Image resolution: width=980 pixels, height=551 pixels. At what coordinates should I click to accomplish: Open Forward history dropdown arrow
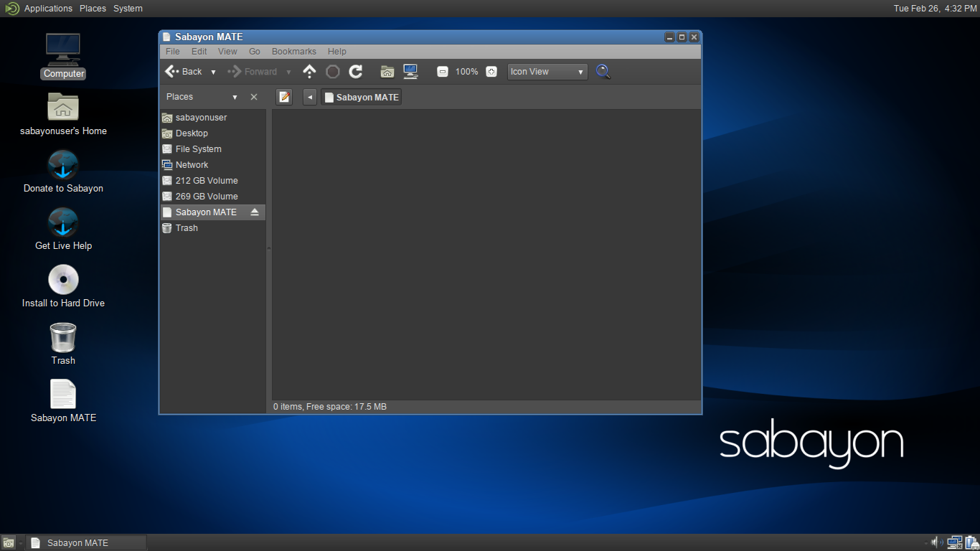288,72
